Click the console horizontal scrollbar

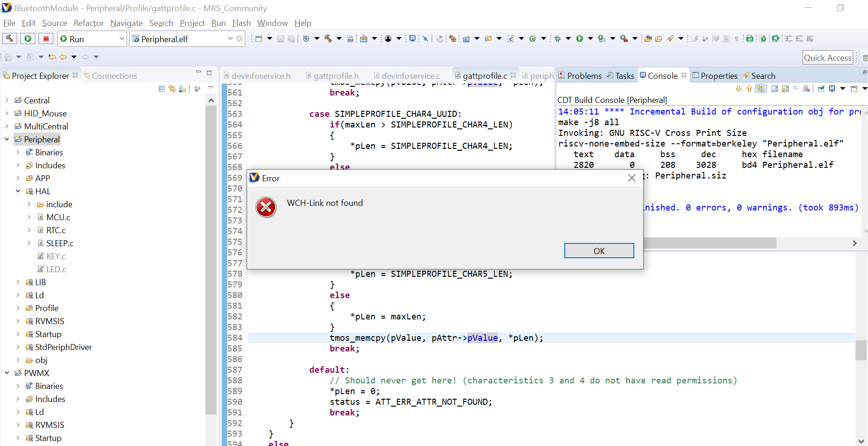[x=709, y=243]
